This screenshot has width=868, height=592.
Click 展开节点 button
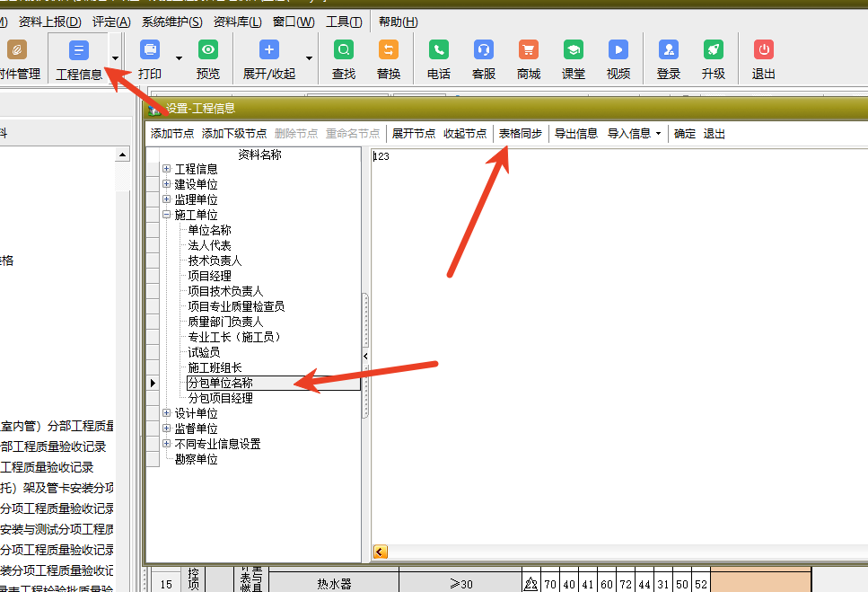(x=414, y=134)
